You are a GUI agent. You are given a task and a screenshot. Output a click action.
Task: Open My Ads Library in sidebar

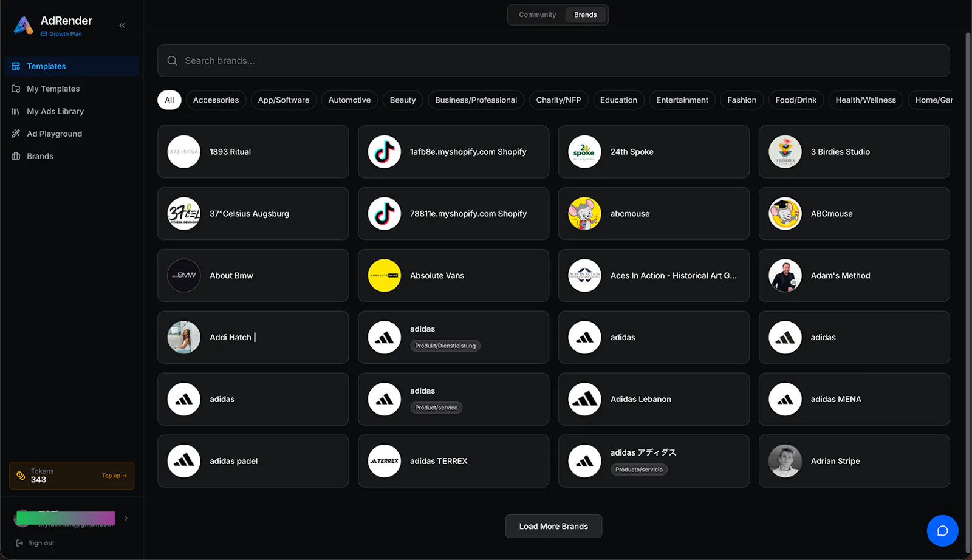[72, 111]
